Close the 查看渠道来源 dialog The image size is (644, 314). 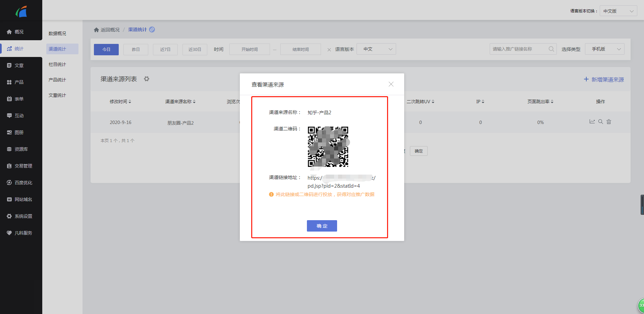click(x=391, y=84)
